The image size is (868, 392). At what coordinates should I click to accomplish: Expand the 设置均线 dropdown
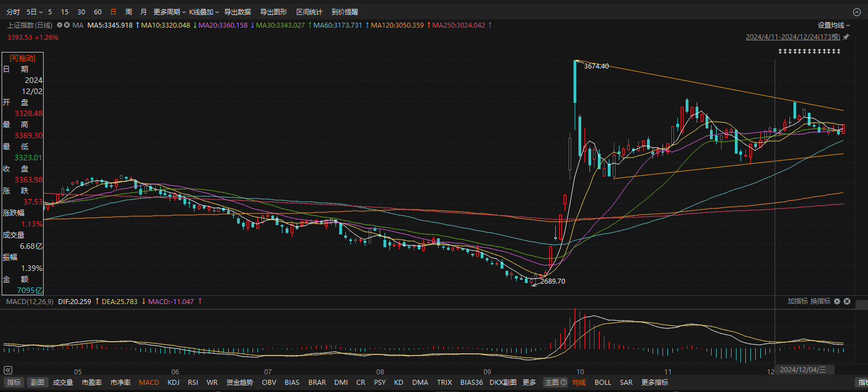833,25
